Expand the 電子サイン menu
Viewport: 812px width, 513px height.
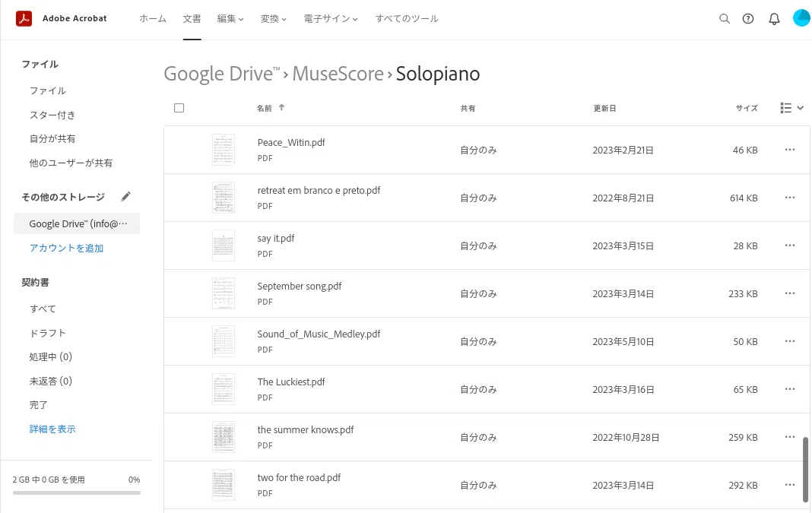click(x=331, y=19)
